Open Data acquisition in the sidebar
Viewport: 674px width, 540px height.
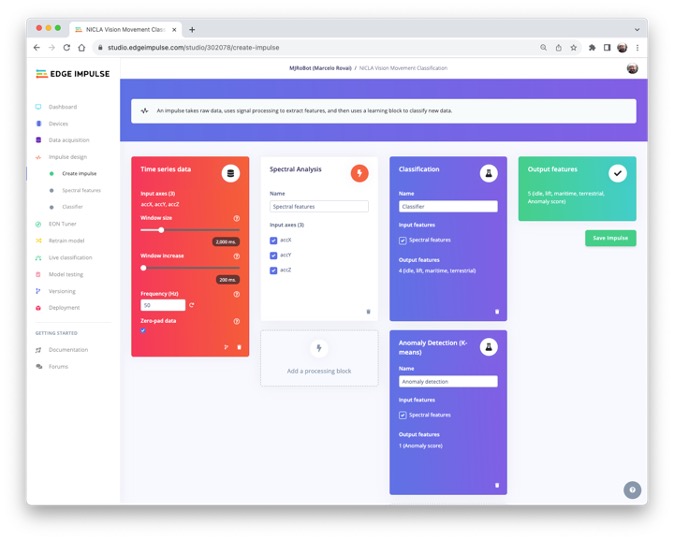click(68, 140)
